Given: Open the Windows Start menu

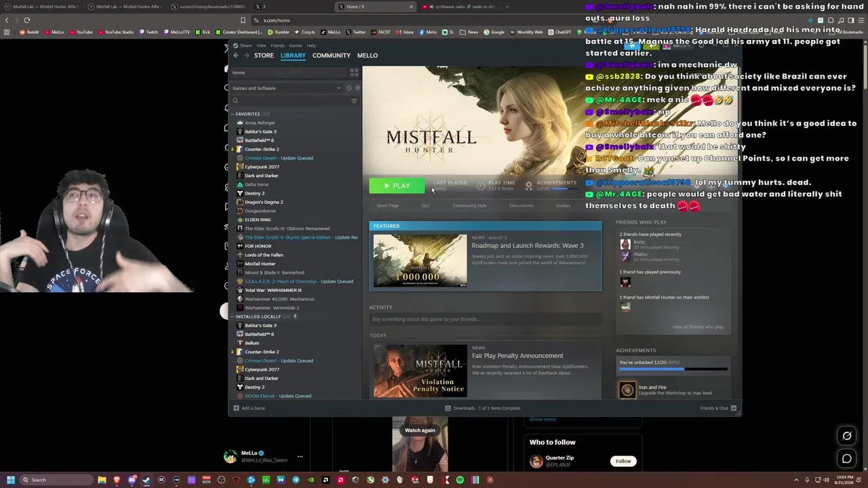Looking at the screenshot, I should click(11, 480).
